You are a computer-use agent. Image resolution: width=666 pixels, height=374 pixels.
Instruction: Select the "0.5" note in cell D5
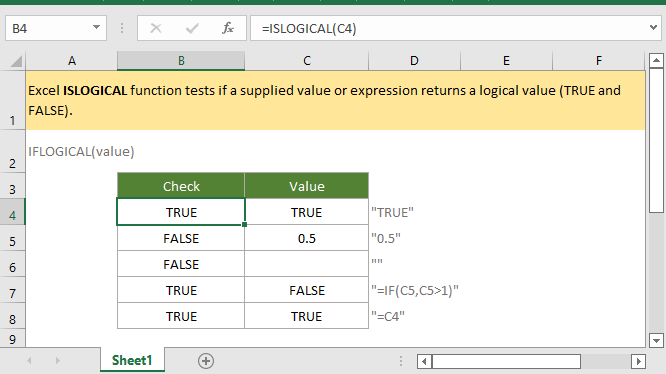tap(414, 238)
